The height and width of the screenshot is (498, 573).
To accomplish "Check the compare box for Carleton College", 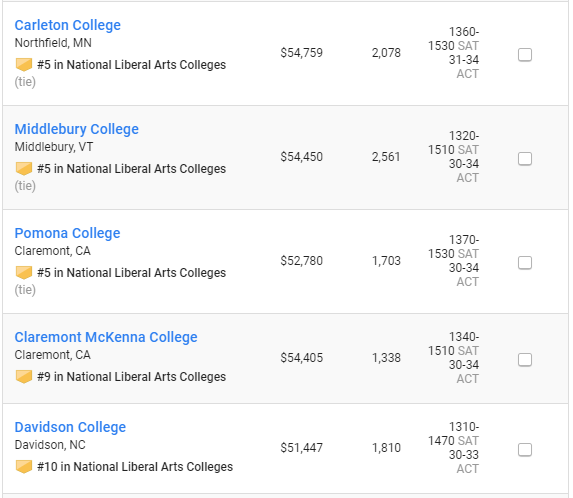I will pyautogui.click(x=525, y=55).
